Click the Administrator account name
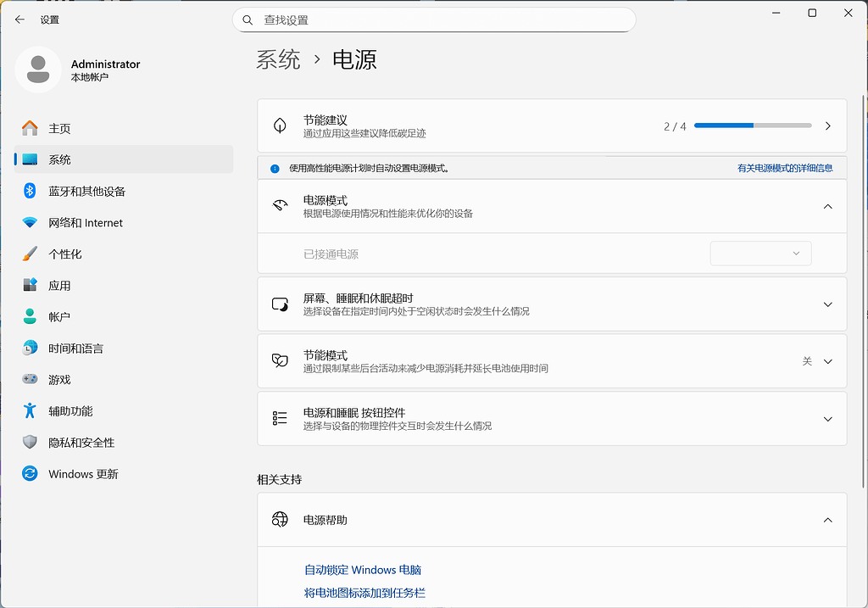 [105, 64]
